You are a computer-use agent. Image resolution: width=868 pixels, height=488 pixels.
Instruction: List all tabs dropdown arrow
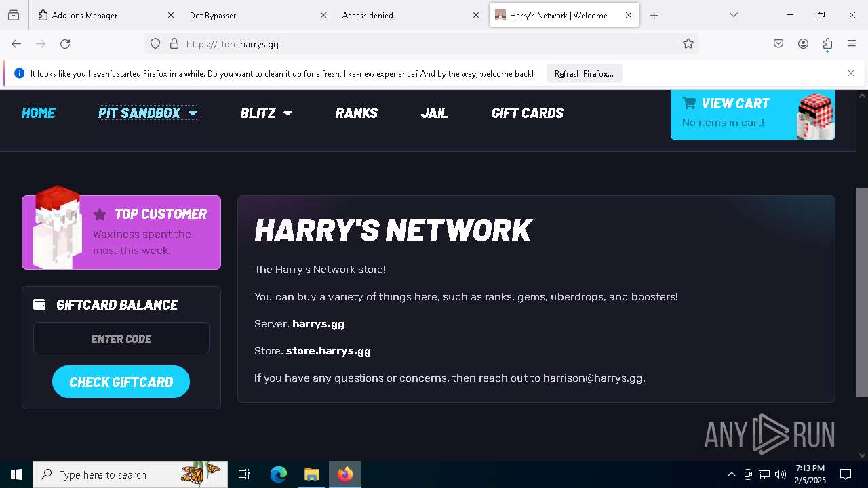[733, 15]
